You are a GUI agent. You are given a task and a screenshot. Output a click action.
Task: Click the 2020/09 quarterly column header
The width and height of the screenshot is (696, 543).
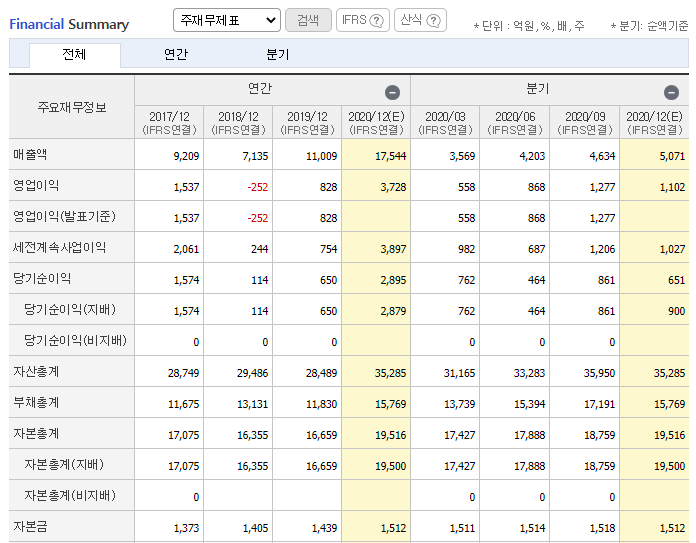coord(585,123)
